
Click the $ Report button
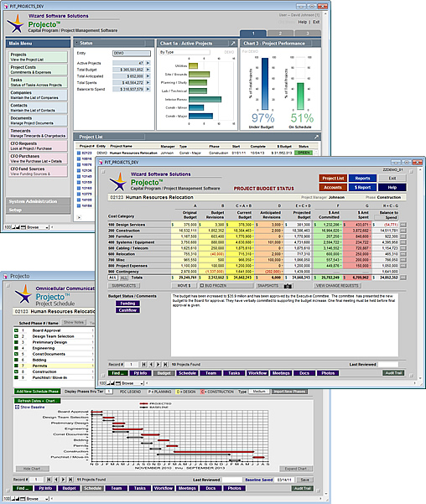pyautogui.click(x=362, y=187)
